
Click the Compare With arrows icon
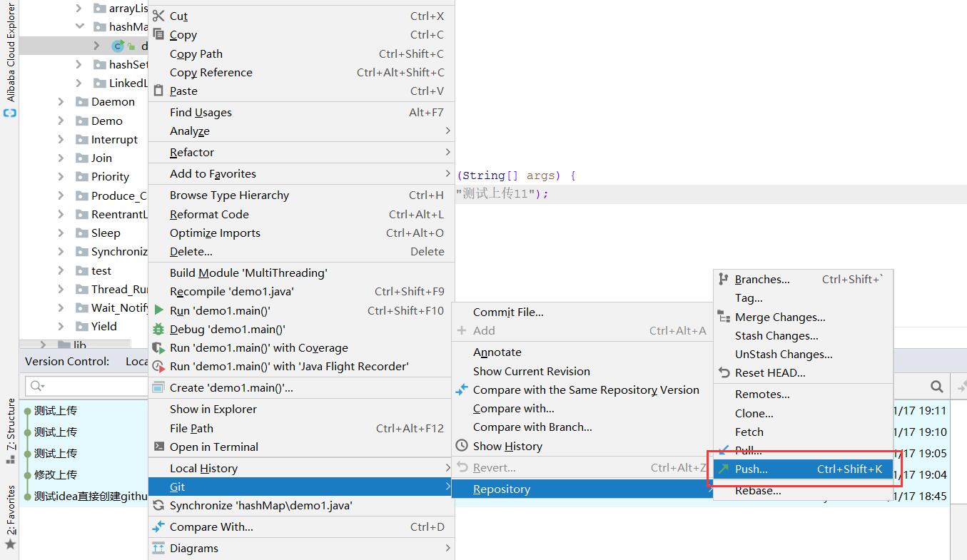point(158,526)
